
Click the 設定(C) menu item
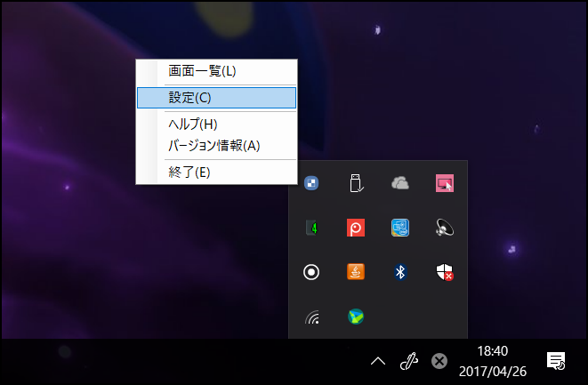tap(216, 97)
